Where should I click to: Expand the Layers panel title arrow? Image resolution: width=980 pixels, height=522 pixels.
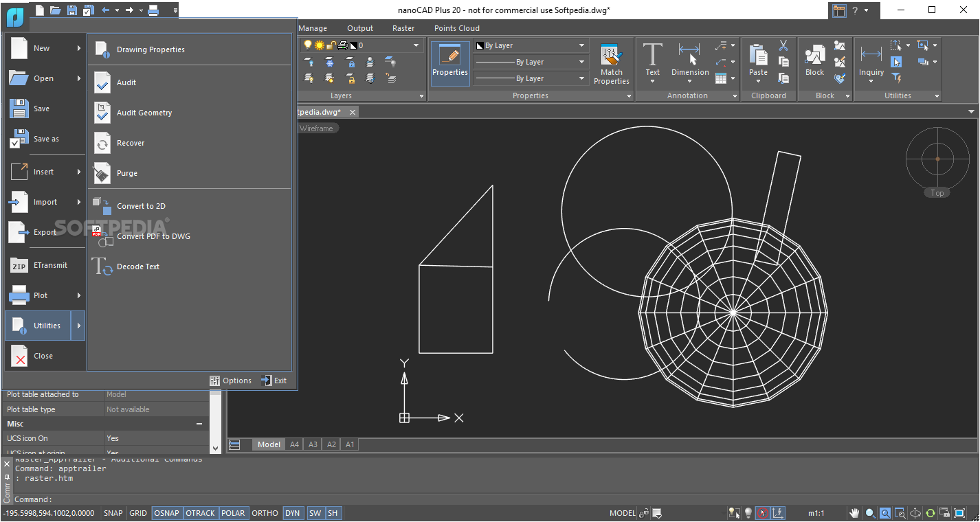point(421,96)
